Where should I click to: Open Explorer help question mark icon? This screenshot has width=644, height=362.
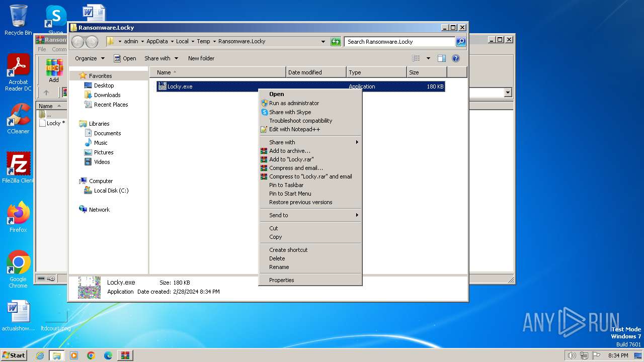[x=456, y=58]
